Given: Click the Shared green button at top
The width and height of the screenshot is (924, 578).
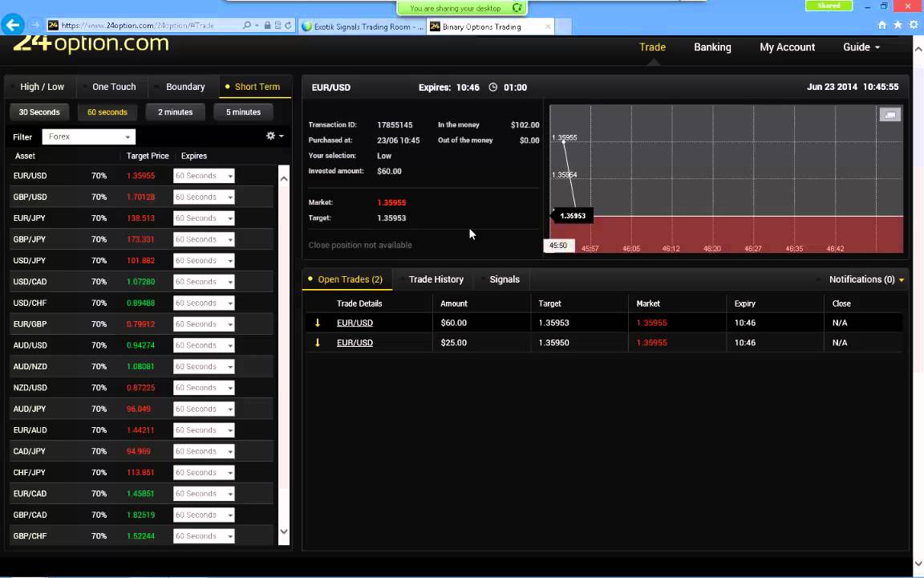Looking at the screenshot, I should [x=829, y=6].
